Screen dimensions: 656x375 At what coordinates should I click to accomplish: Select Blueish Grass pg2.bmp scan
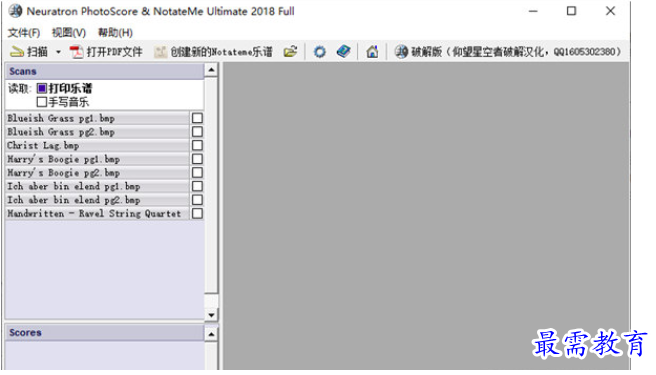[x=97, y=132]
